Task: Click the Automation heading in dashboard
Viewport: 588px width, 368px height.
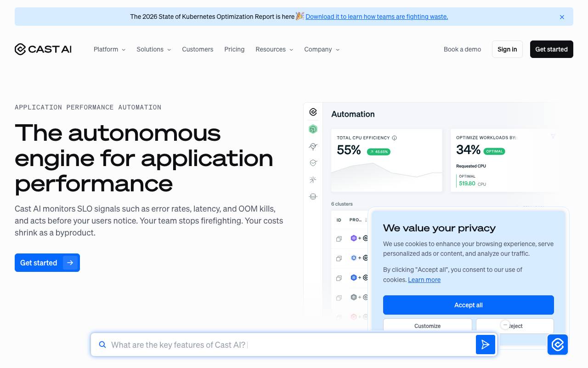Action: coord(353,114)
